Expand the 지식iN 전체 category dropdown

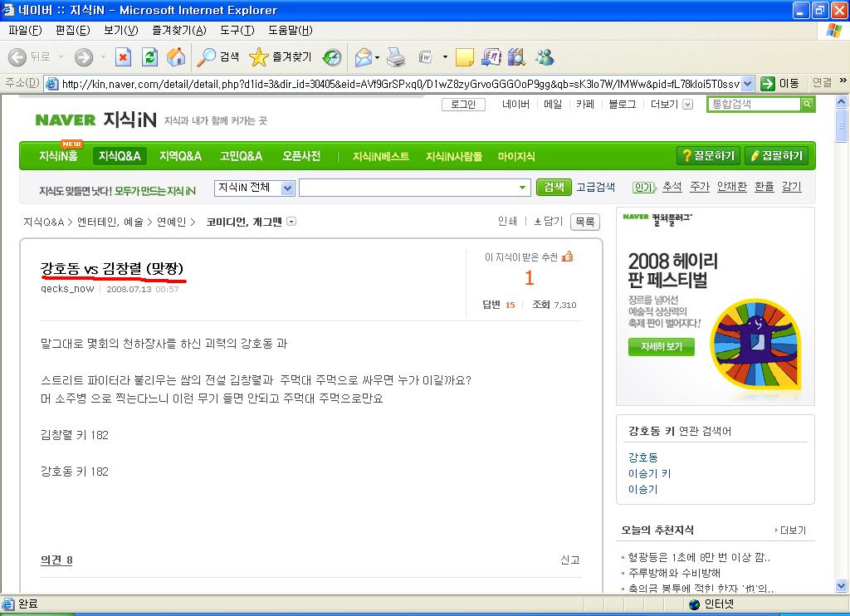288,188
